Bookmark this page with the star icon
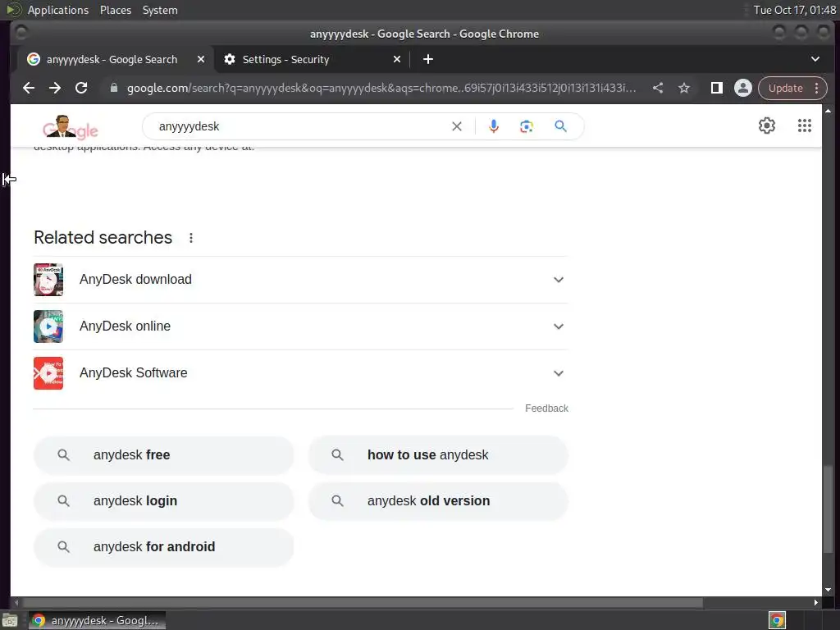 point(684,88)
